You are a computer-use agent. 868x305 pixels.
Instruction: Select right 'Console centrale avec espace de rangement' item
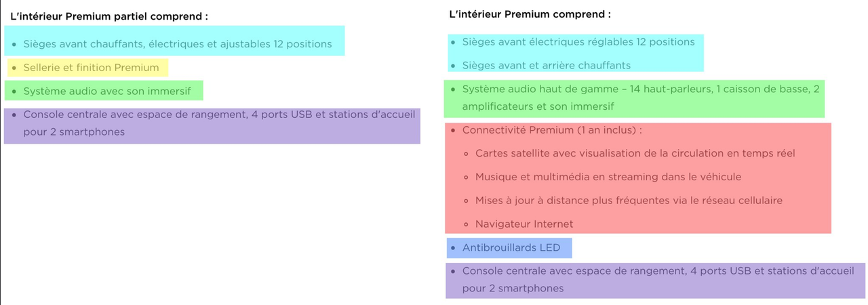pos(658,280)
